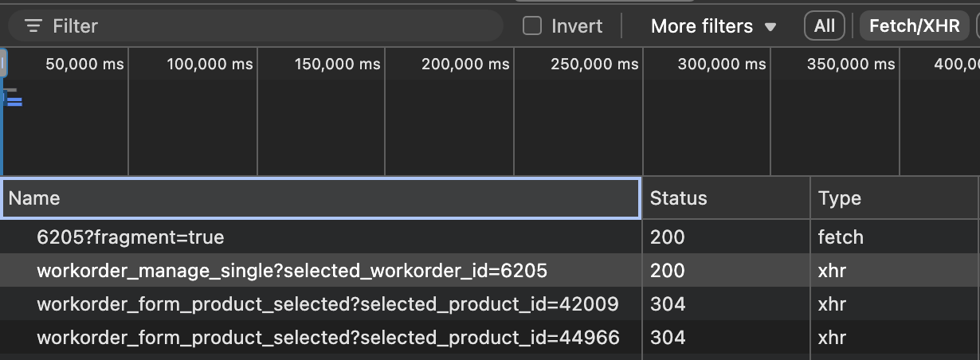Sort requests by the Name column header

coord(320,198)
